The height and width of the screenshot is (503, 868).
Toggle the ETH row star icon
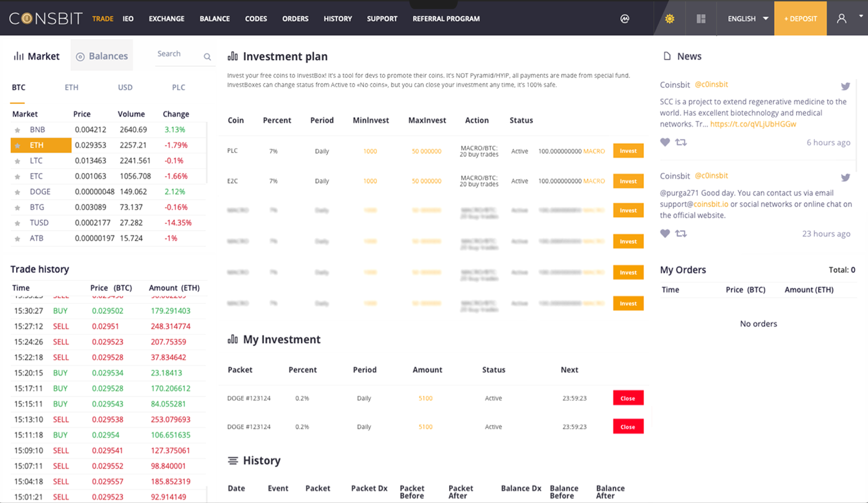coord(17,146)
